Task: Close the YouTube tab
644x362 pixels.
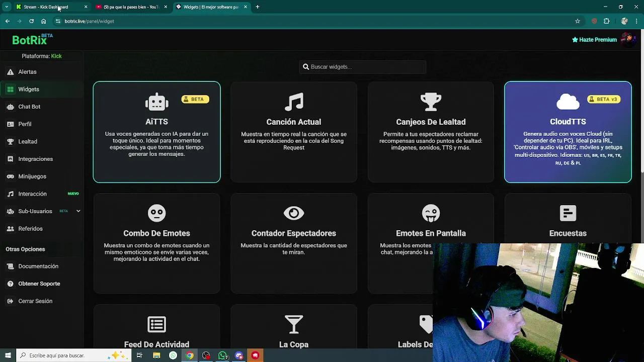Action: click(x=166, y=7)
